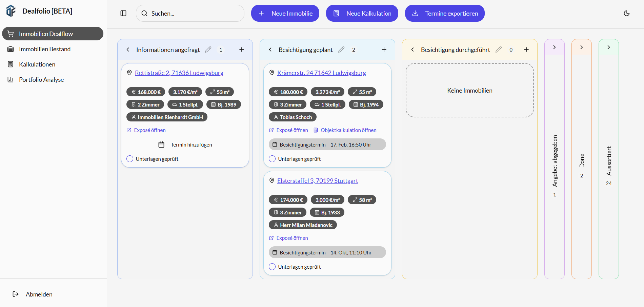
Task: Mark Unterlagen geprüft on Krämerstr. 24 card
Action: pos(272,159)
